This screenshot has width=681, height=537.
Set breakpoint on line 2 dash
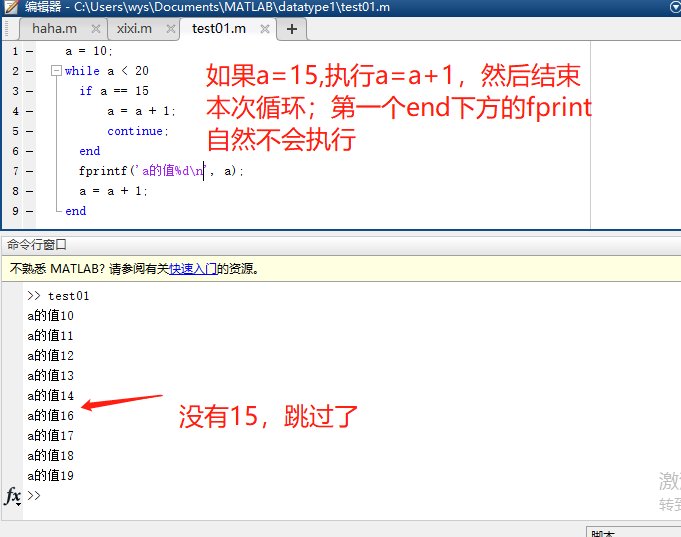click(30, 71)
